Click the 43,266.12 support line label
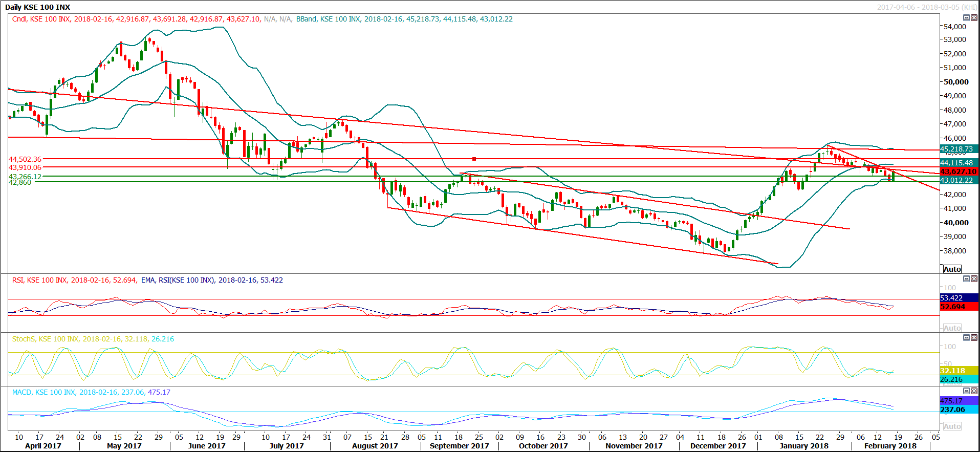 click(x=25, y=176)
